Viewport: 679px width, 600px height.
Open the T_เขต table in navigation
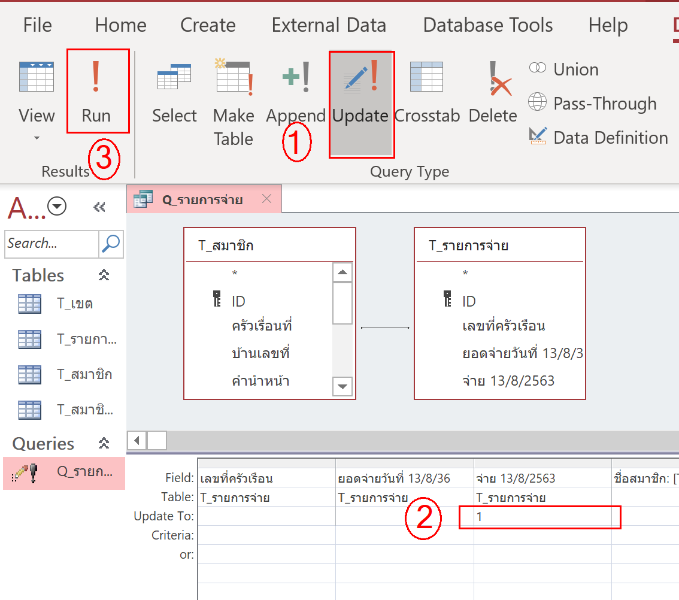pyautogui.click(x=74, y=304)
